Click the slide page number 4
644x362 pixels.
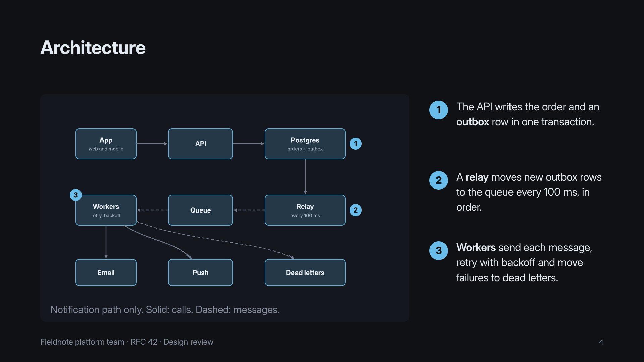601,342
